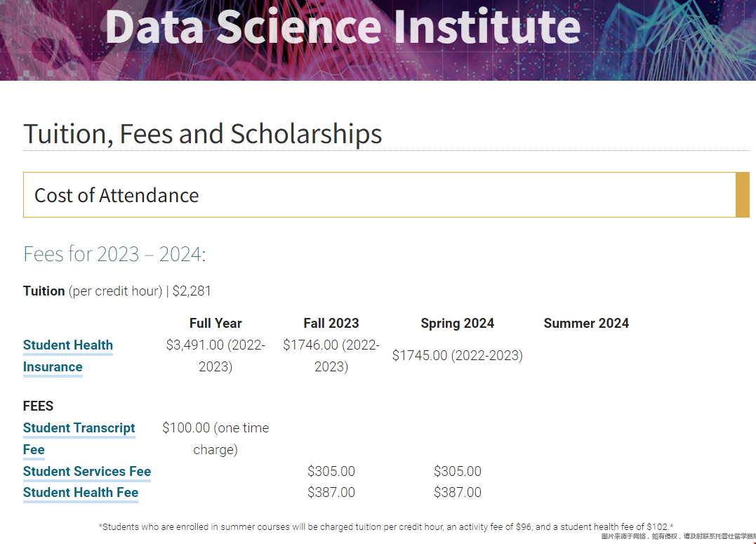Image resolution: width=756 pixels, height=544 pixels.
Task: Click the Tuition, Fees and Scholarships heading
Action: click(202, 133)
